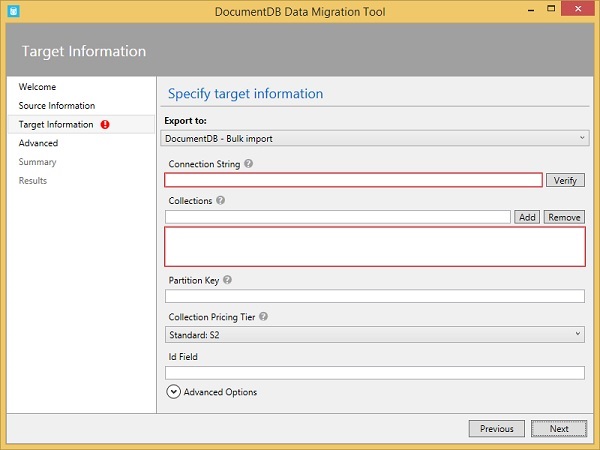Expand the Advanced Options section

tap(174, 392)
